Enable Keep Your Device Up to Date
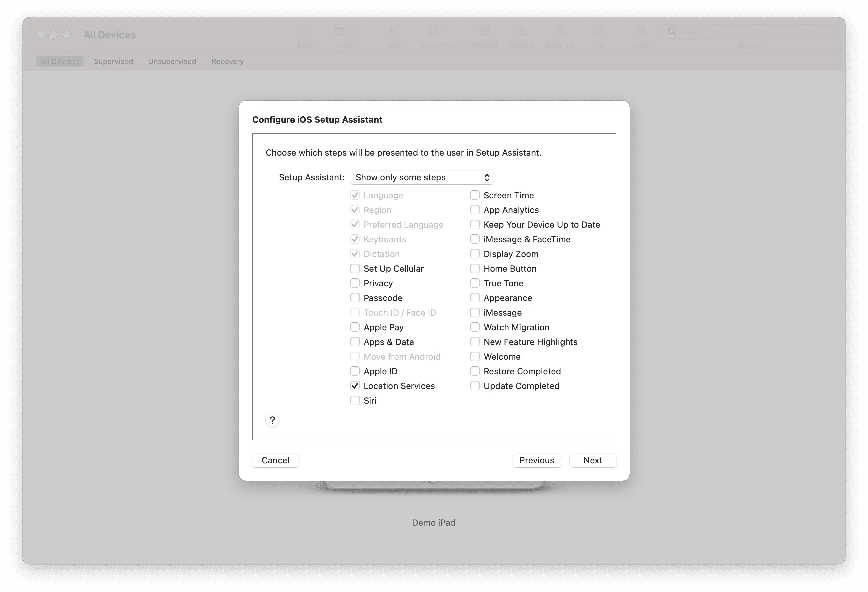Viewport: 868px width, 592px height. coord(475,224)
